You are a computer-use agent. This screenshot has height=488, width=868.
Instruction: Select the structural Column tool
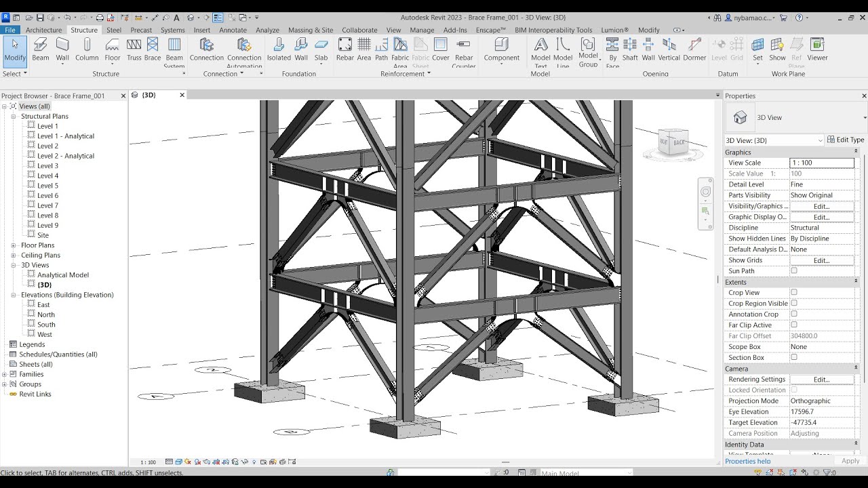(87, 50)
